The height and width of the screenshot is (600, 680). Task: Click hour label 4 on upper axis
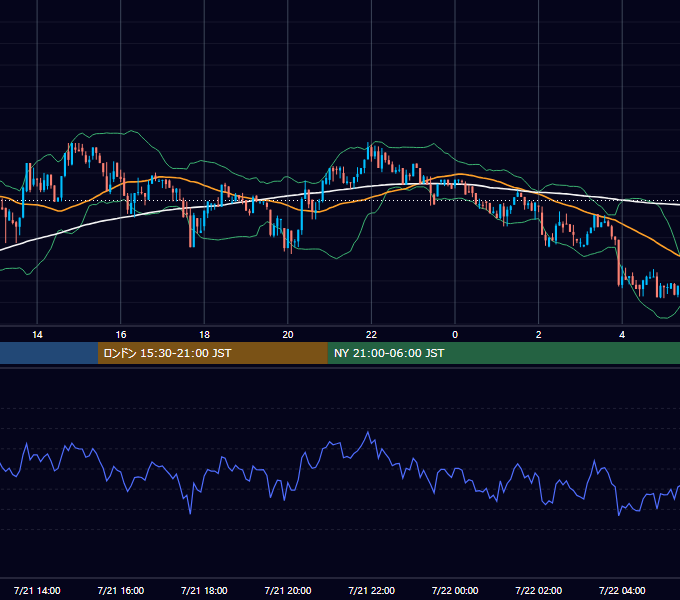[x=622, y=335]
